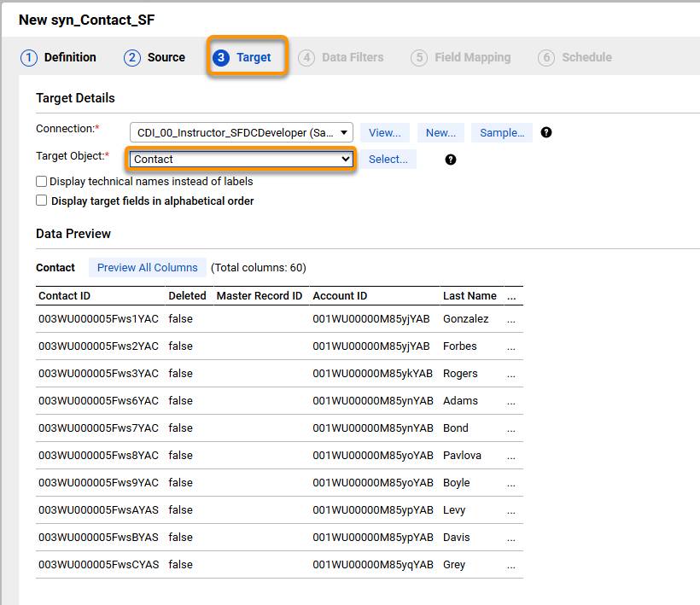This screenshot has height=605, width=700.
Task: Click last name Adams
Action: (x=460, y=401)
